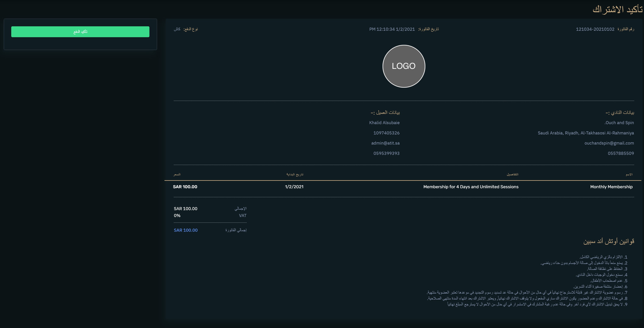
Task: Click the club rules heading قوانين أوتش أند سبين
Action: click(x=609, y=241)
